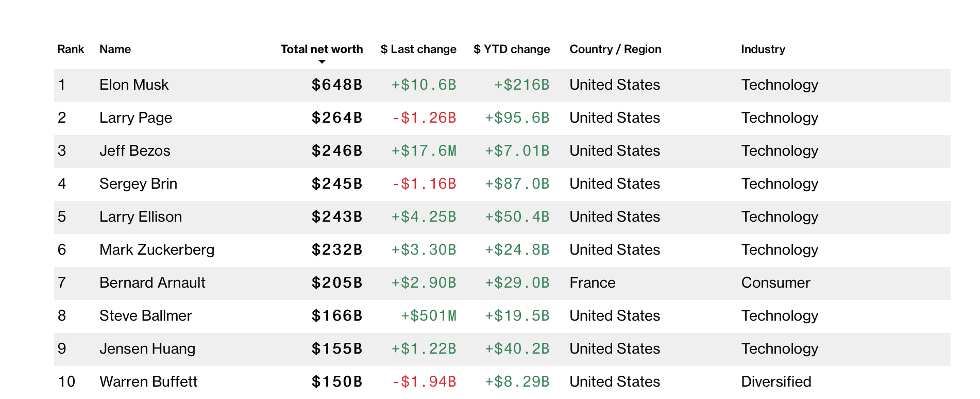
Task: Click the Industry column header
Action: coord(763,49)
